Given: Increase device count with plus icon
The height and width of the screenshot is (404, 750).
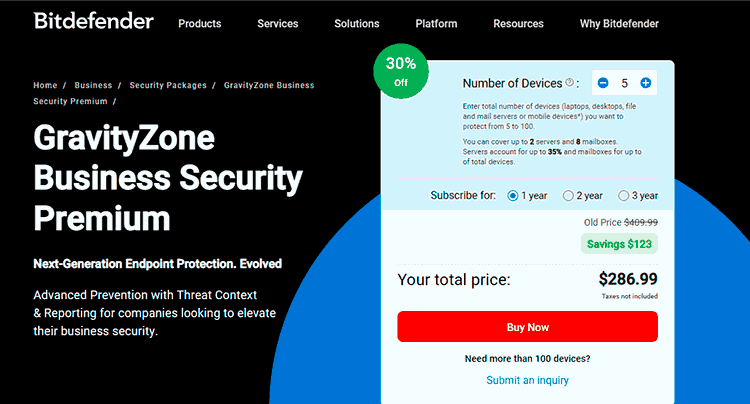Looking at the screenshot, I should pyautogui.click(x=645, y=83).
